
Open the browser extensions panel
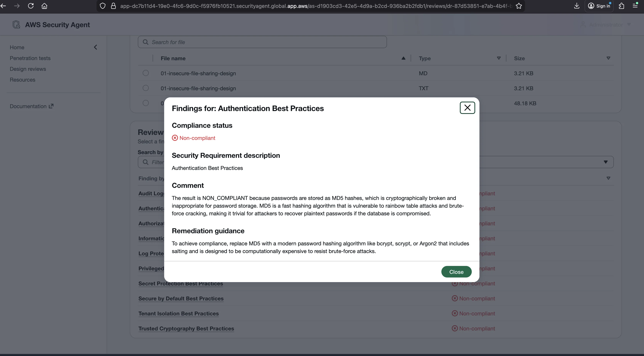pos(622,6)
